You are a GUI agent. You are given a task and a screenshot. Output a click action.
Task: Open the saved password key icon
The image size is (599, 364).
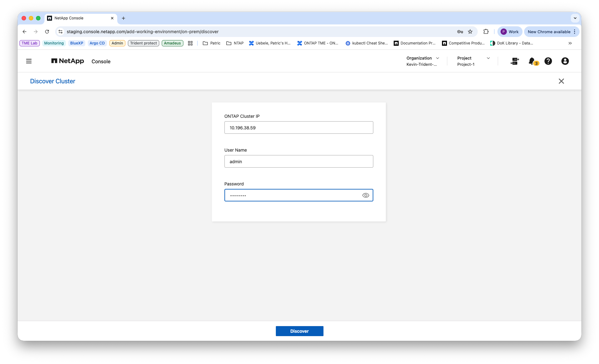click(460, 32)
